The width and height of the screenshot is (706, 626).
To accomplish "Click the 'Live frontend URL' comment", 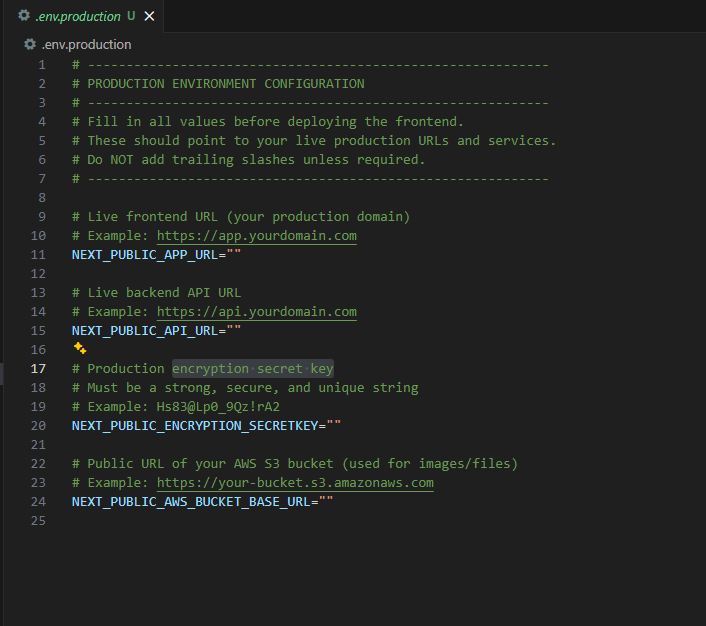I will pos(241,217).
